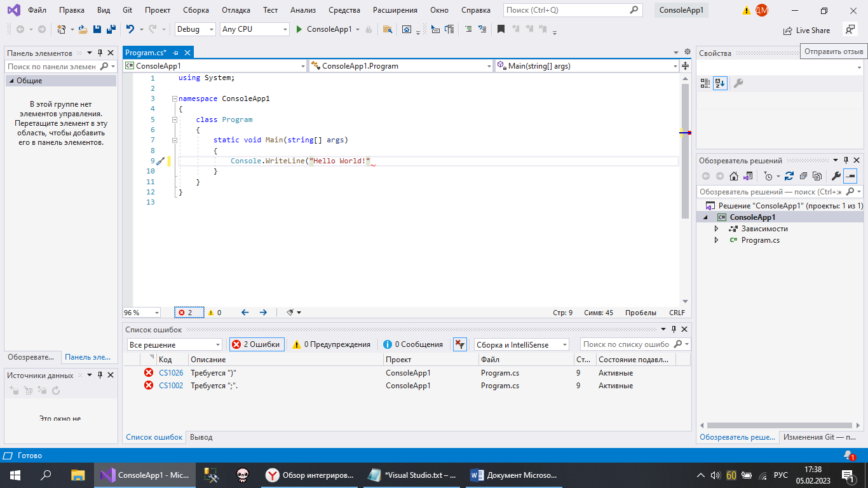Click the bookmark icon in toolbar
This screenshot has height=488, width=868.
[501, 29]
